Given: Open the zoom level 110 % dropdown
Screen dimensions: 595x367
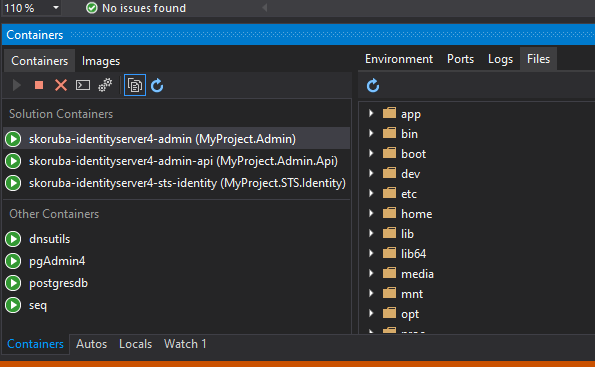Looking at the screenshot, I should click(x=56, y=8).
